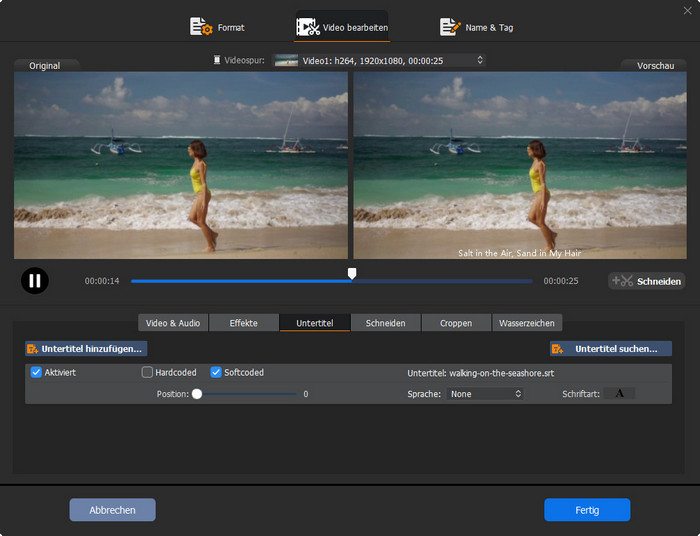Enable the Hardcoded checkbox
The image size is (700, 536).
147,372
